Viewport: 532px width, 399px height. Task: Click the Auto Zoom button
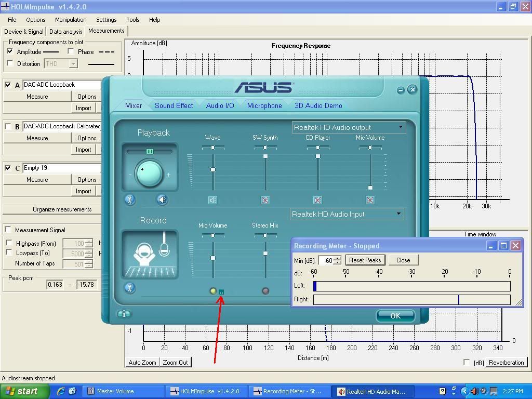(142, 362)
